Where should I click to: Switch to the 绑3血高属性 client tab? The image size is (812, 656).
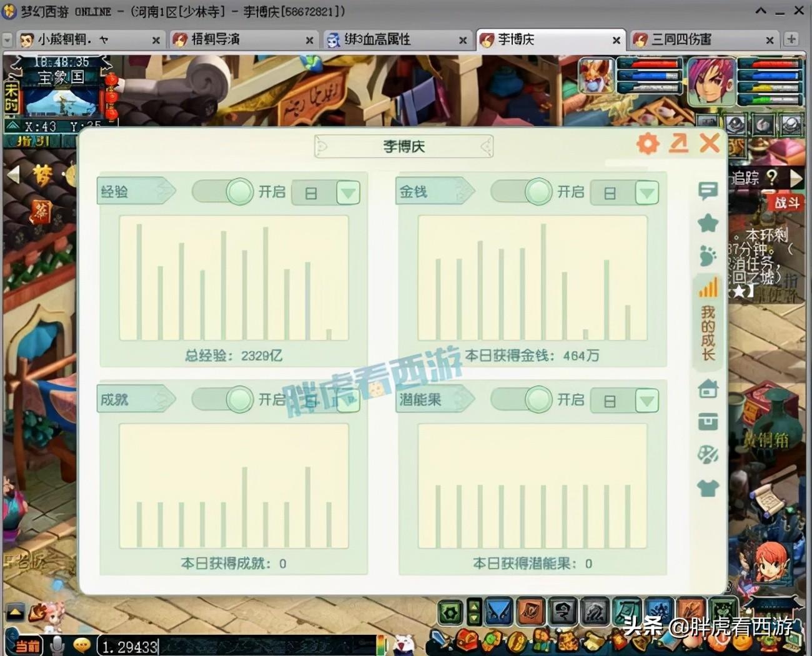point(397,40)
